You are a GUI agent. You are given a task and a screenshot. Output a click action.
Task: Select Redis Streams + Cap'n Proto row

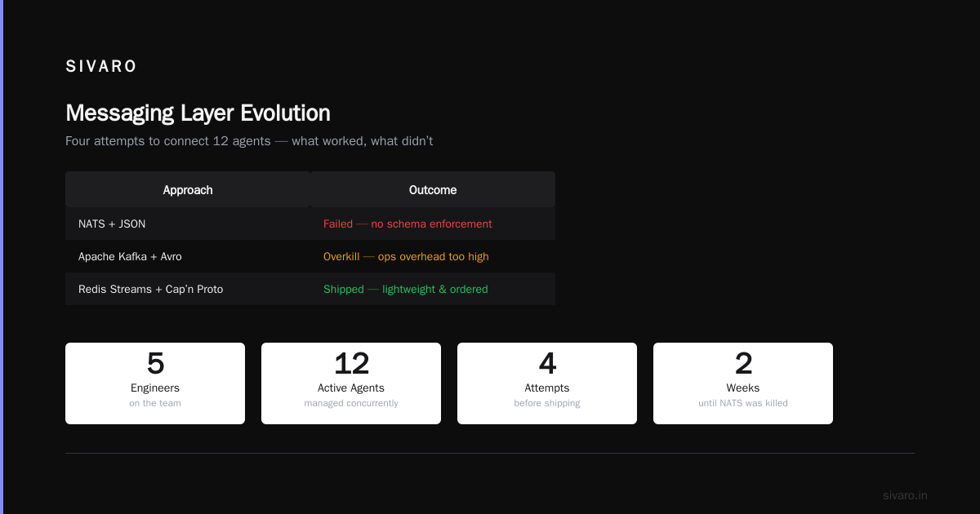[x=310, y=289]
